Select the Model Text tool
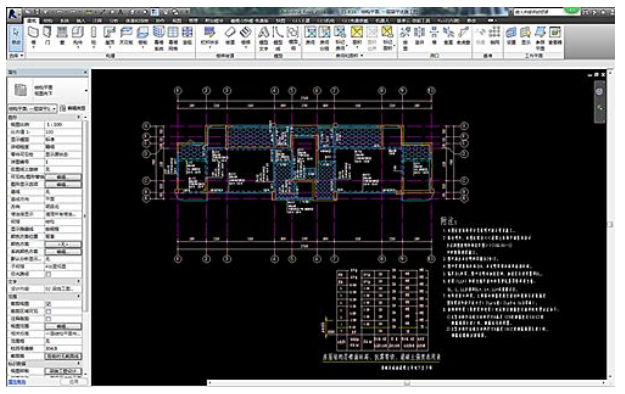Screen dimensions: 625x394 coord(263,38)
